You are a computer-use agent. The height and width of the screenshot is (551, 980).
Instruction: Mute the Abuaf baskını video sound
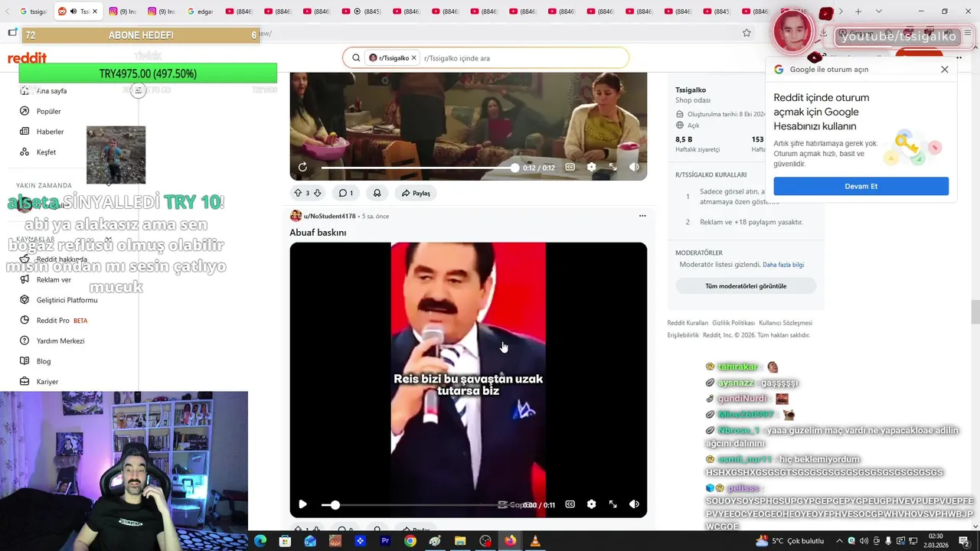634,504
